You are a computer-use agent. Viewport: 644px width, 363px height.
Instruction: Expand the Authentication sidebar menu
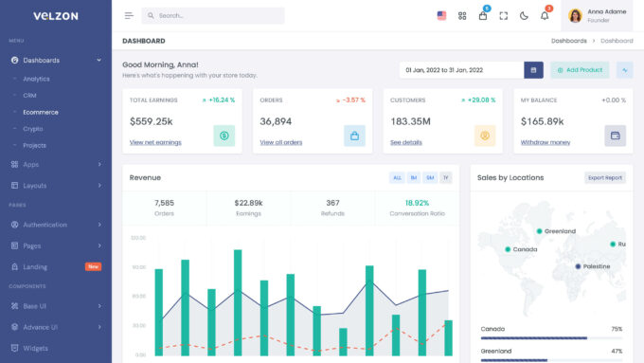pos(56,225)
